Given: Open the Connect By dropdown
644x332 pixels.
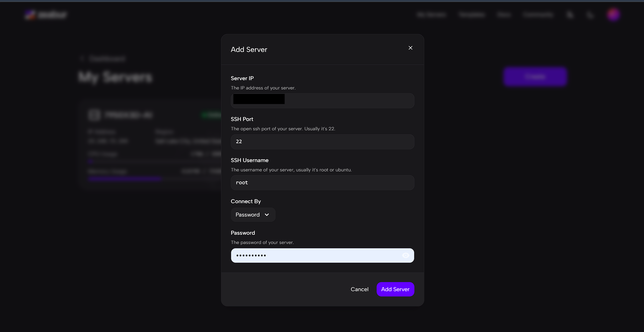Looking at the screenshot, I should click(253, 215).
